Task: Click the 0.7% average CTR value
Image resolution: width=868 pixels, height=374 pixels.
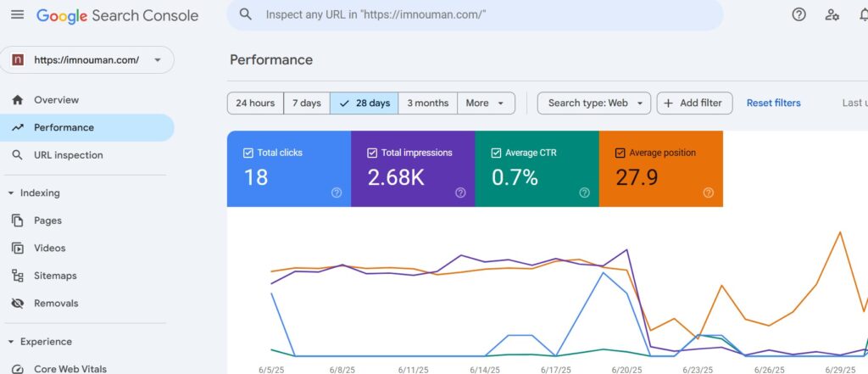Action: tap(515, 177)
